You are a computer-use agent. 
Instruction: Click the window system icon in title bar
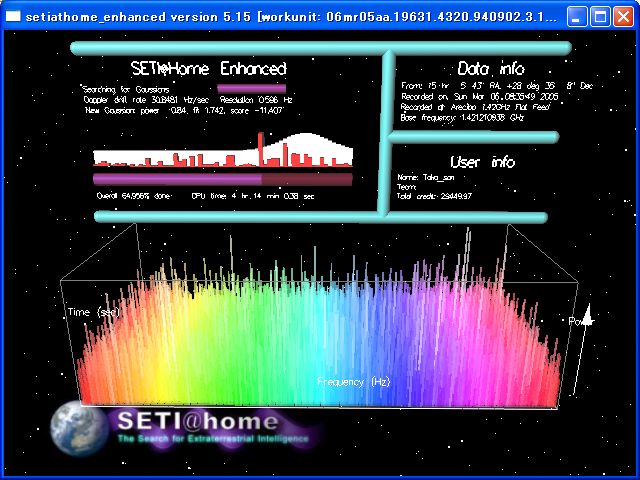tap(13, 16)
